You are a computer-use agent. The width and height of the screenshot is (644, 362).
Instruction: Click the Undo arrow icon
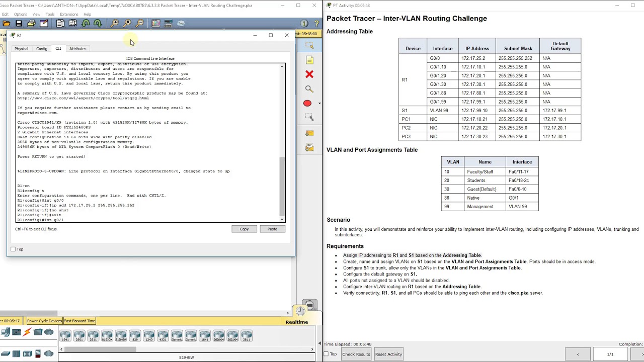point(86,23)
